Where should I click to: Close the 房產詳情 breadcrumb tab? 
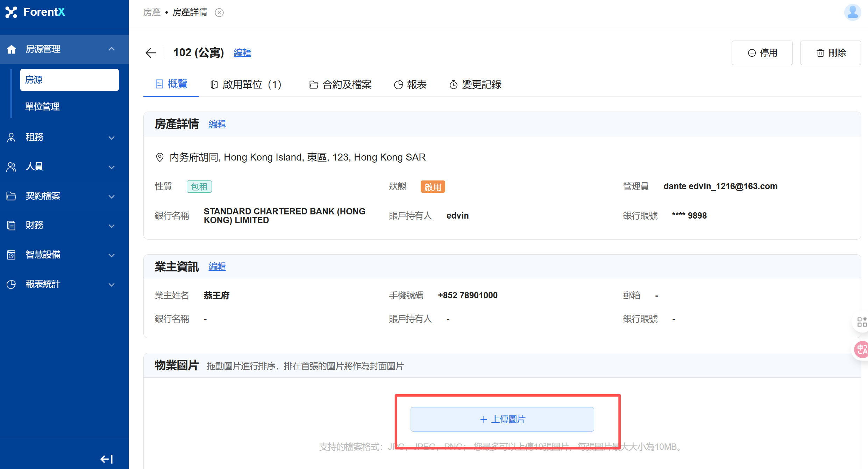coord(219,13)
